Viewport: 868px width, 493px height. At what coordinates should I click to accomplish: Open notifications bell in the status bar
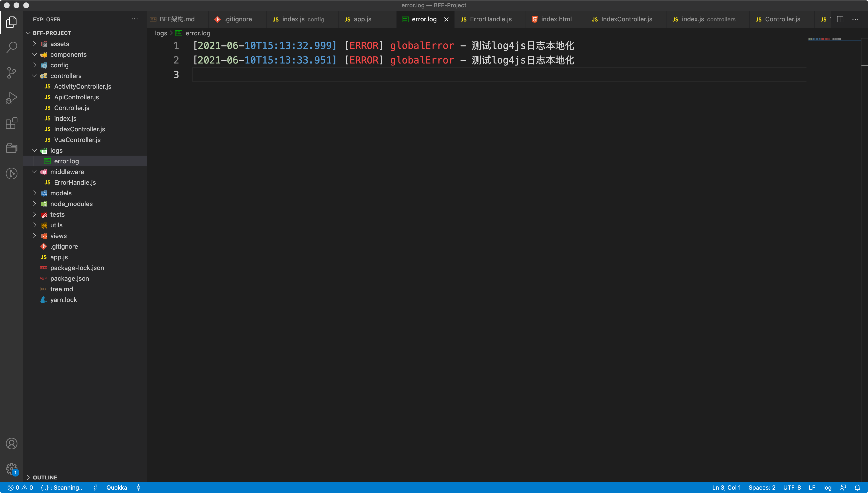click(857, 488)
